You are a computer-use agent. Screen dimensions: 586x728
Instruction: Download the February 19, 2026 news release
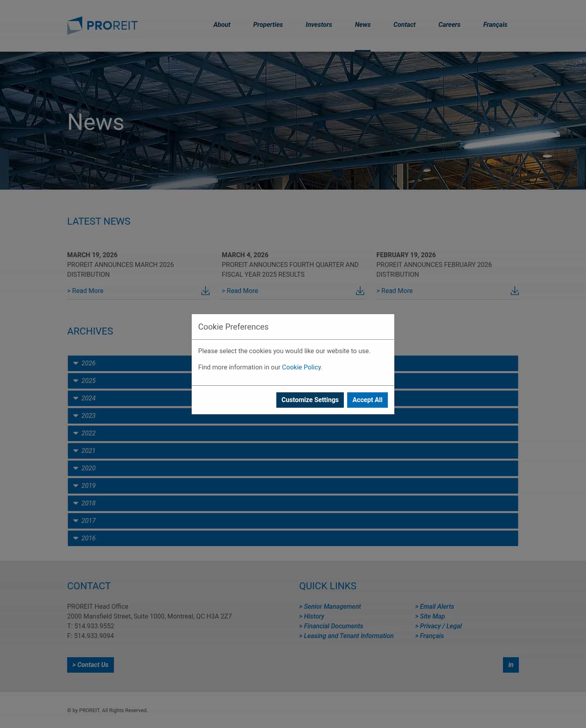coord(515,291)
